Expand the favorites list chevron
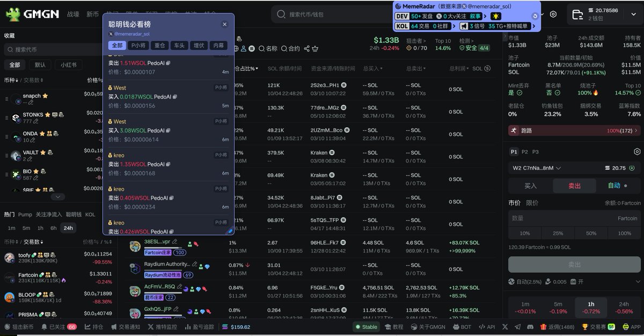The height and width of the screenshot is (336, 644). [x=57, y=197]
